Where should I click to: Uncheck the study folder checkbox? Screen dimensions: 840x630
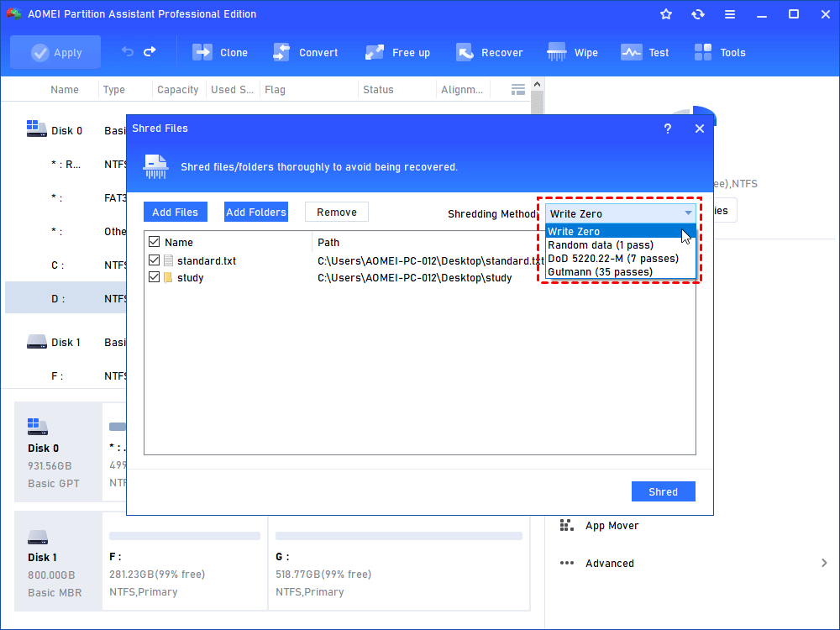154,277
